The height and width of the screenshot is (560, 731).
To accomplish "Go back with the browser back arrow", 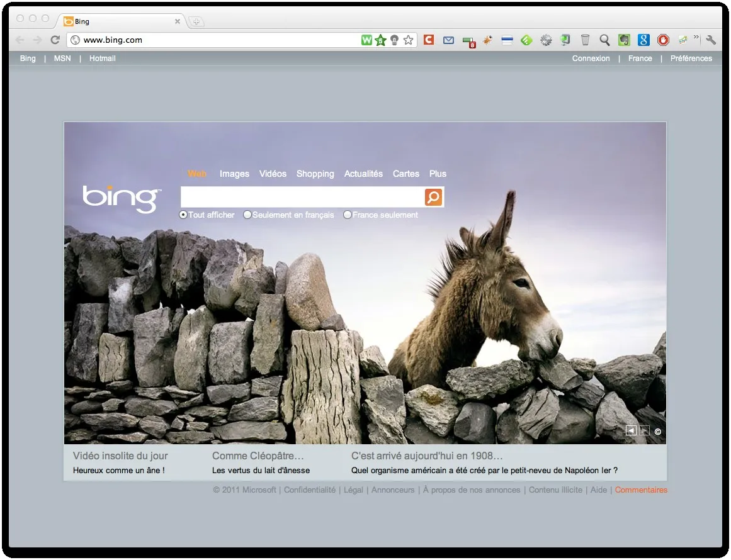I will [20, 40].
